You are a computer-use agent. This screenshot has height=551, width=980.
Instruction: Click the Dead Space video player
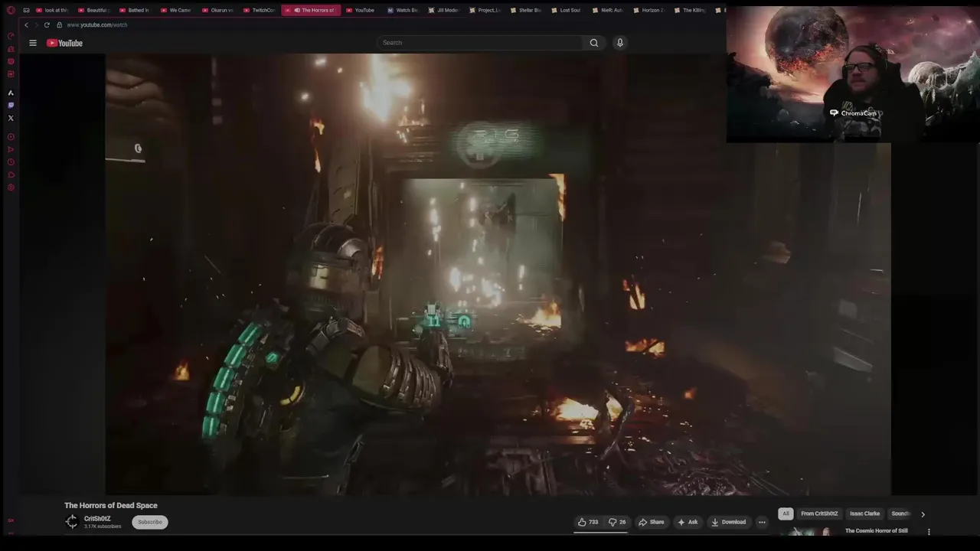498,275
